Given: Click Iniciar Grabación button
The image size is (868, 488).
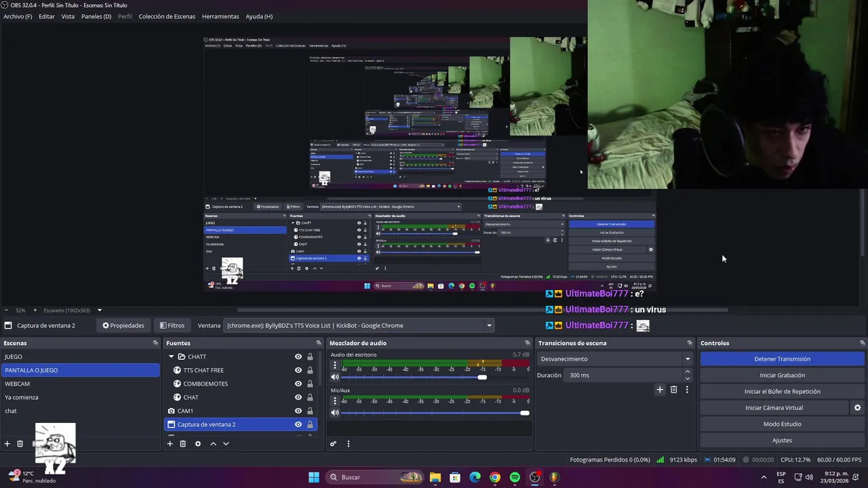Looking at the screenshot, I should (782, 375).
